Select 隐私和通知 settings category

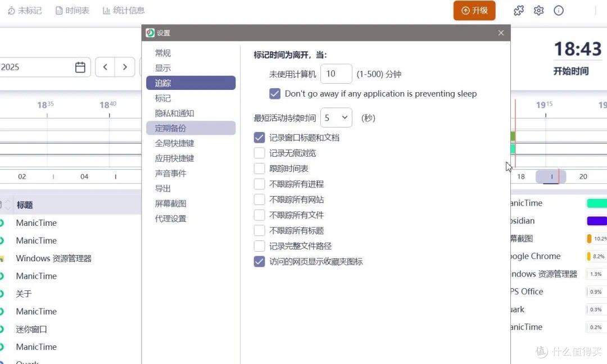191,113
